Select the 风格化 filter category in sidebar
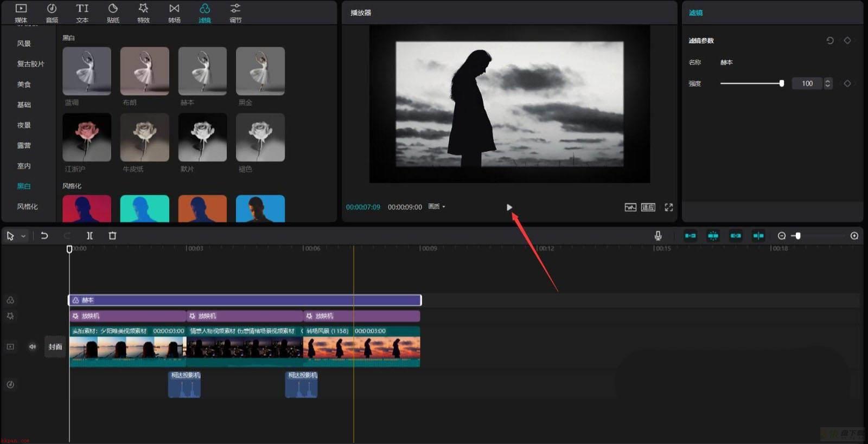This screenshot has width=868, height=444. click(x=27, y=207)
